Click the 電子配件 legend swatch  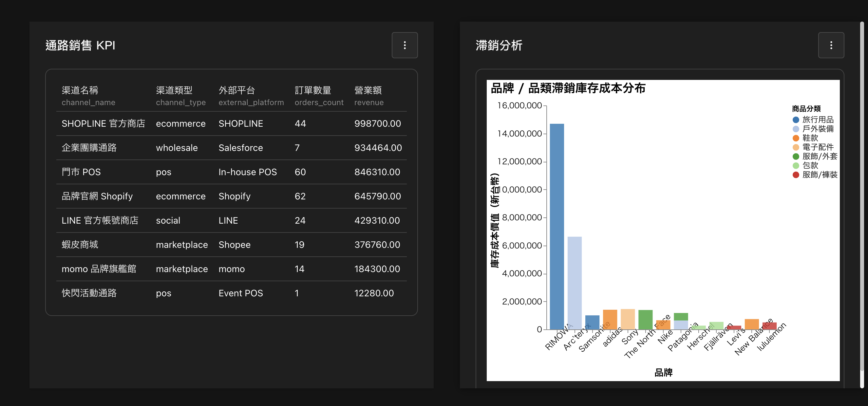point(796,147)
